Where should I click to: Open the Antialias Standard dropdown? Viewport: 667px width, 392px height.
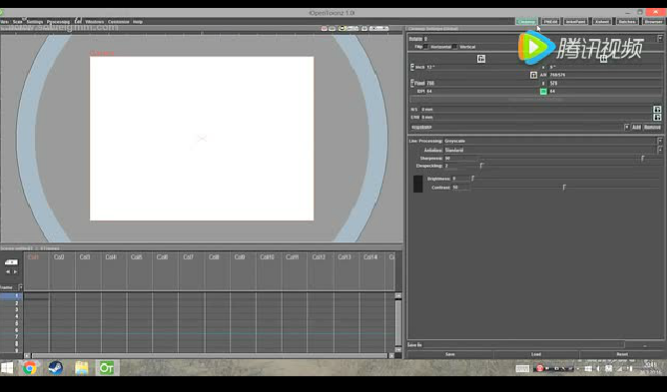pyautogui.click(x=660, y=150)
